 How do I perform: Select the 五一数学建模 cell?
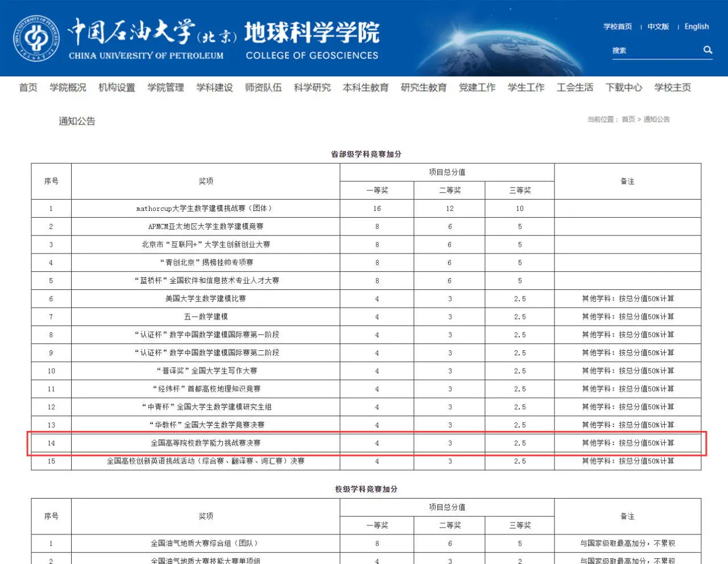(206, 317)
